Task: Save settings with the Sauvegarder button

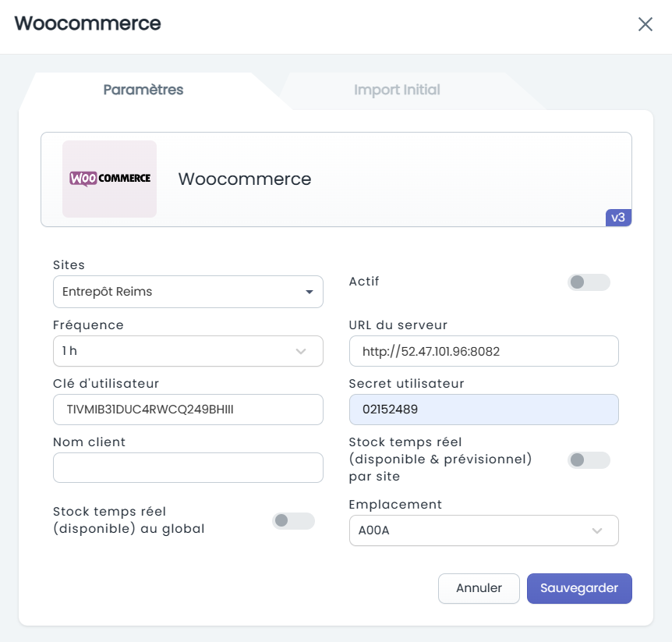Action: click(579, 588)
